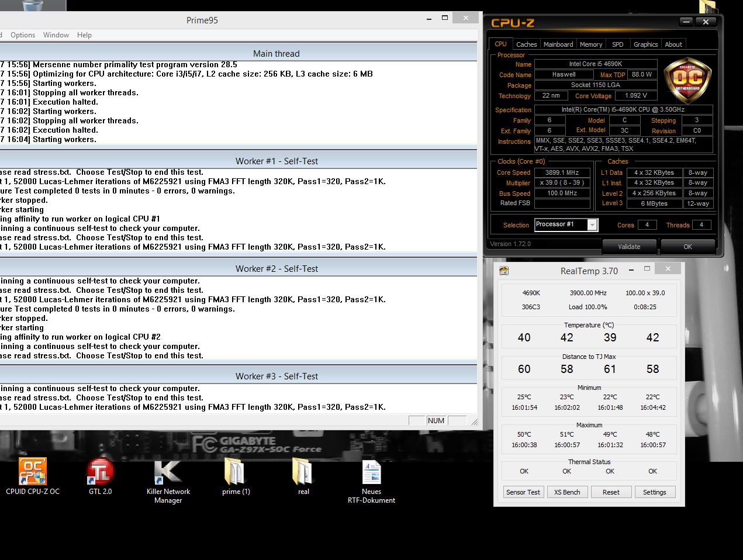The width and height of the screenshot is (743, 560).
Task: Launch Killer Network Manager shortcut
Action: pos(168,481)
